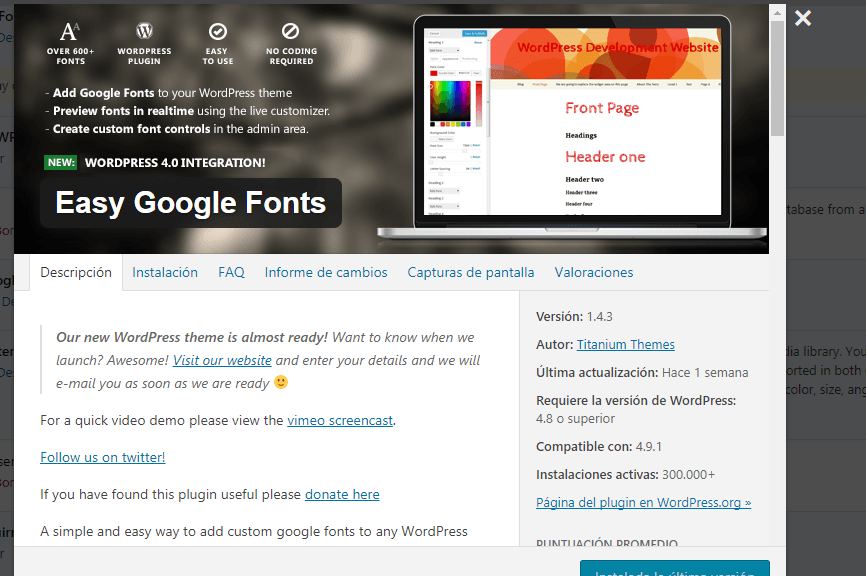Image resolution: width=866 pixels, height=576 pixels.
Task: Open the FAQ tab
Action: (231, 272)
